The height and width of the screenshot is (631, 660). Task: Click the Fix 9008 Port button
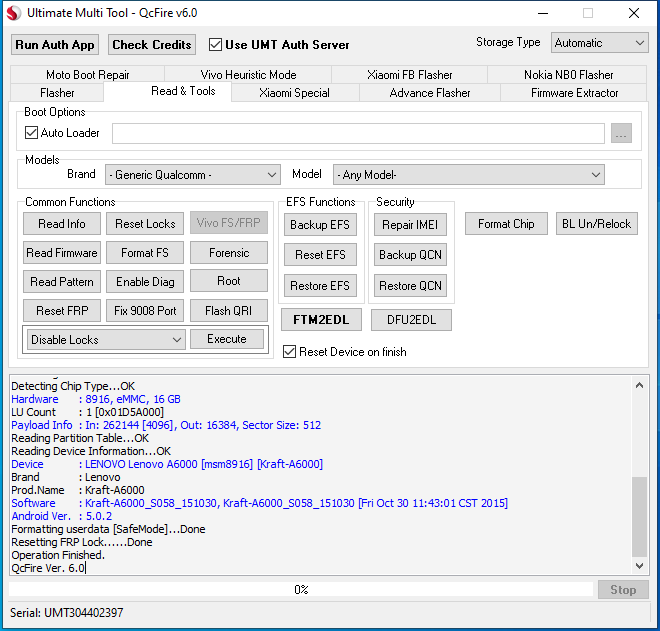click(145, 311)
